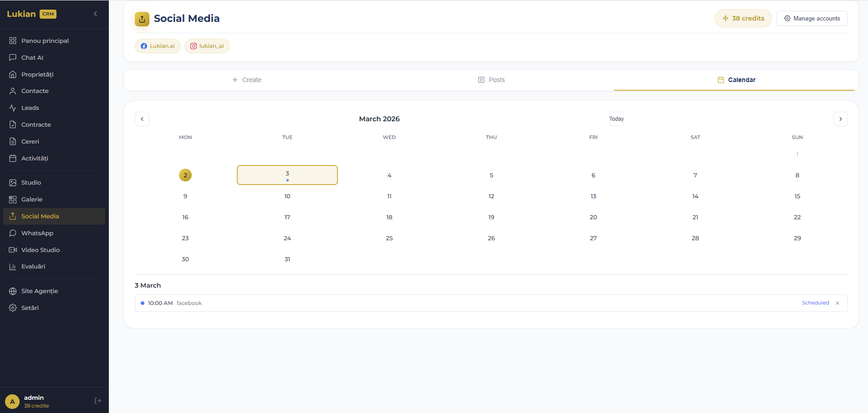
Task: Toggle the lukian_ai Instagram account chip
Action: (207, 46)
